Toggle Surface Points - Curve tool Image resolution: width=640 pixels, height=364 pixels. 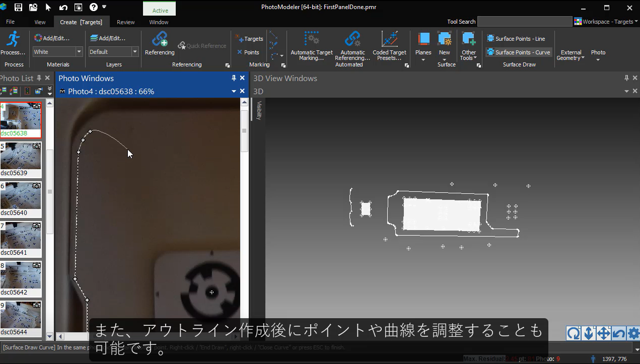(x=519, y=52)
